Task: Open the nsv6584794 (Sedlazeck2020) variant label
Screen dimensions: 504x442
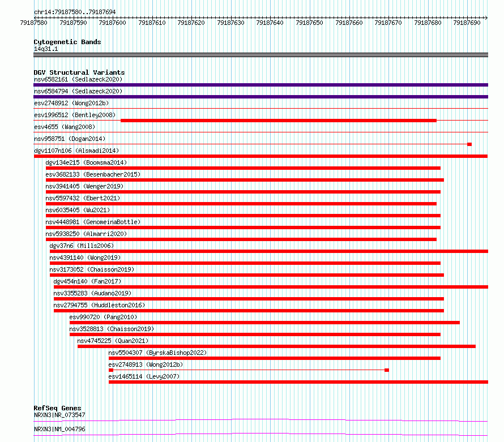Action: (78, 91)
